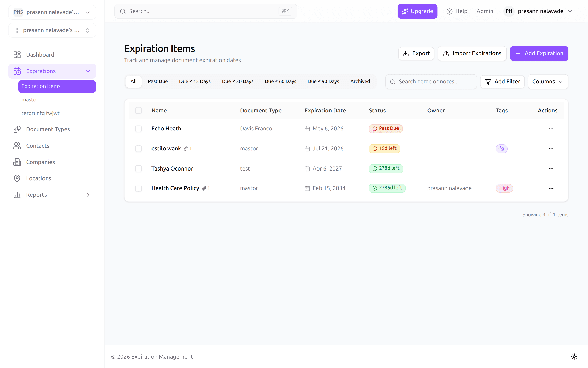Collapse the Expirations section chevron

(88, 71)
